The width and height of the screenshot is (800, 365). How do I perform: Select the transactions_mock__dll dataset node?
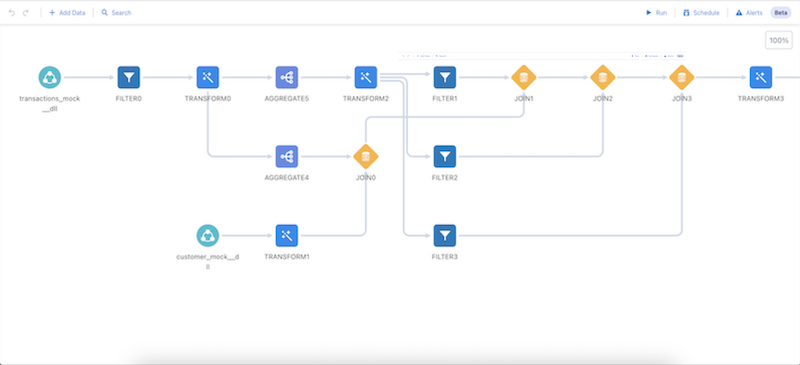(49, 78)
